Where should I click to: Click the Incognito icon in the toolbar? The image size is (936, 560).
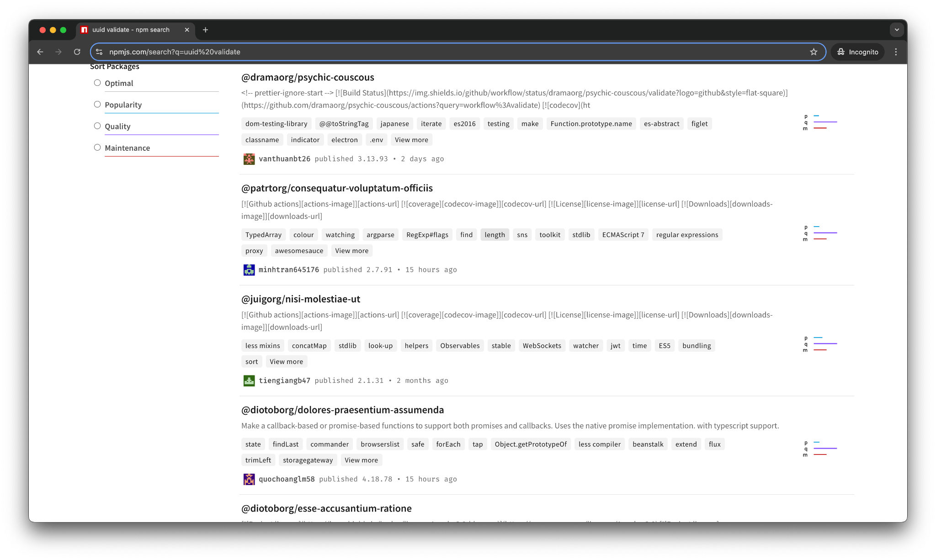[841, 52]
